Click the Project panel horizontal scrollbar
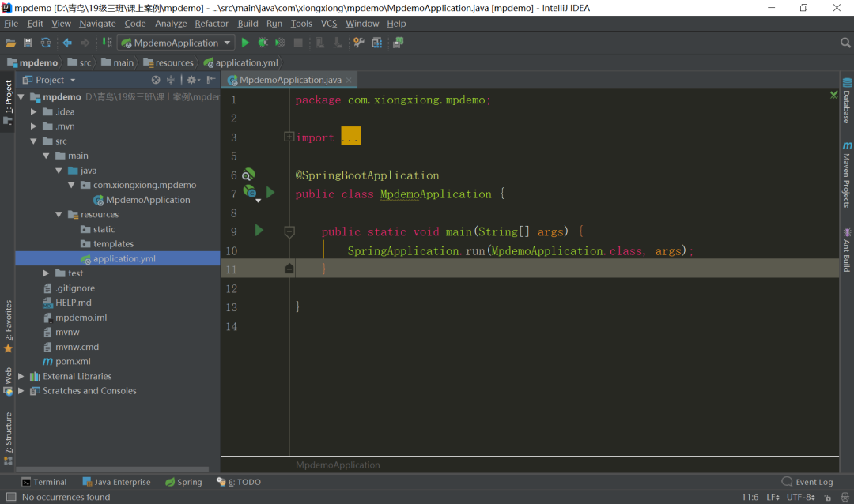The image size is (854, 504). tap(113, 469)
